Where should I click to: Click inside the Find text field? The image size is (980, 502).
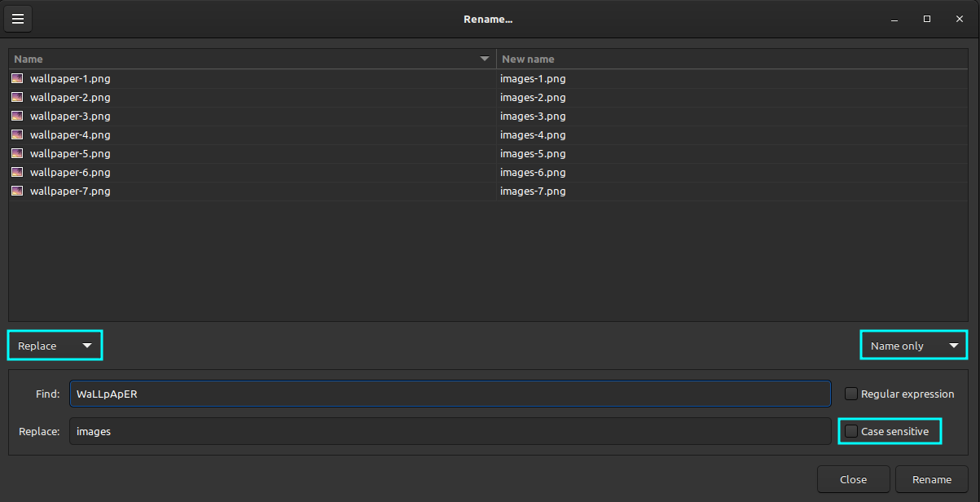point(450,394)
